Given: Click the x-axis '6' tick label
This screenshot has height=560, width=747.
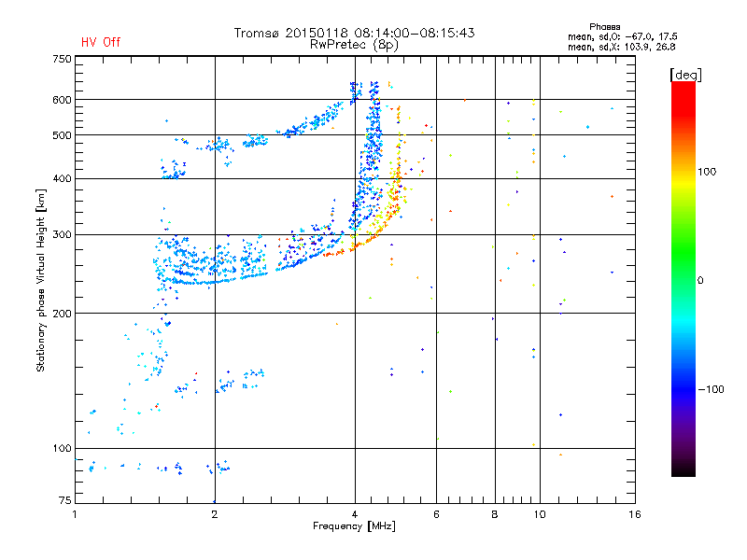Looking at the screenshot, I should point(436,514).
